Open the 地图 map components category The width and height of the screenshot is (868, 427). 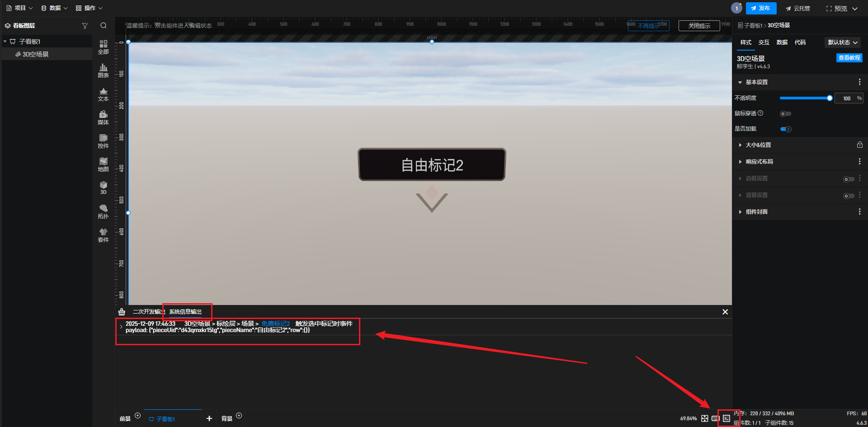click(x=103, y=164)
